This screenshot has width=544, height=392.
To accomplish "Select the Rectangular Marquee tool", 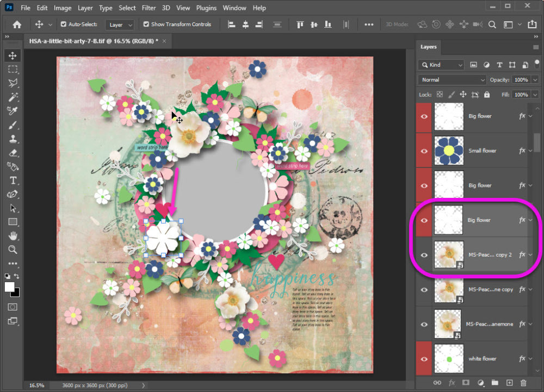I will [13, 69].
